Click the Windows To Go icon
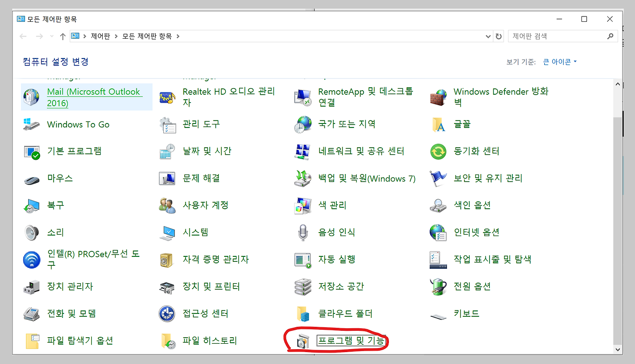 pyautogui.click(x=31, y=124)
